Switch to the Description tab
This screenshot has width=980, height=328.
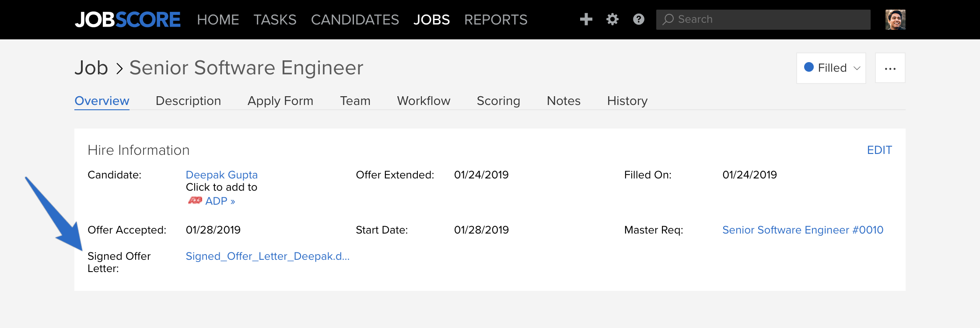coord(188,101)
